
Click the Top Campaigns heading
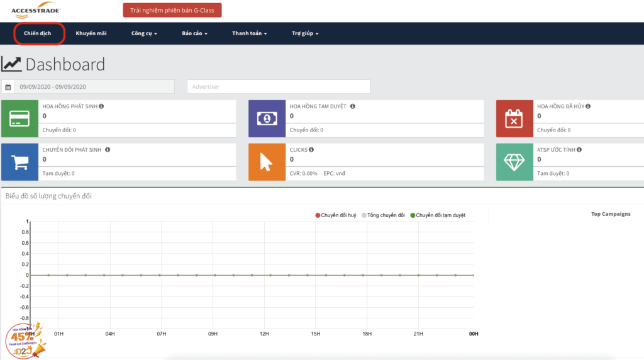pyautogui.click(x=611, y=214)
